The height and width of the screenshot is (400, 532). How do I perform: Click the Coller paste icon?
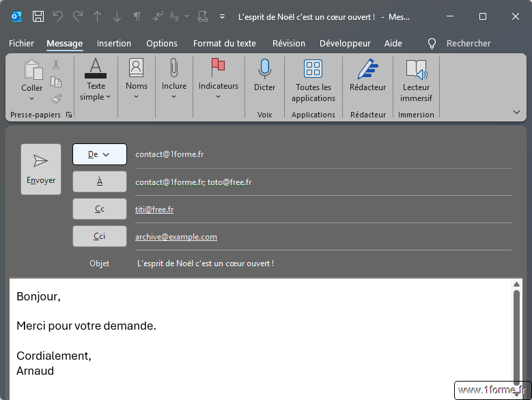point(33,70)
